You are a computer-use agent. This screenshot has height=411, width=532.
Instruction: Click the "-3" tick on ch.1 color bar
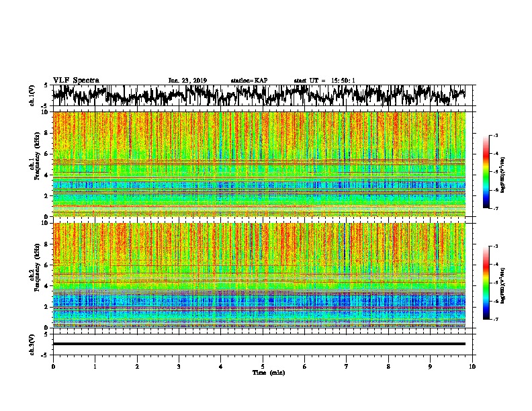point(496,136)
